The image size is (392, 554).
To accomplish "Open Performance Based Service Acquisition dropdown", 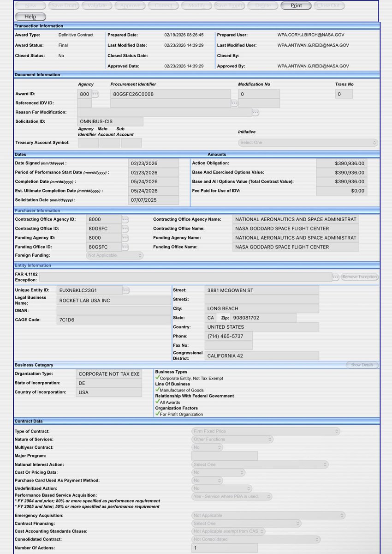I will point(232,497).
